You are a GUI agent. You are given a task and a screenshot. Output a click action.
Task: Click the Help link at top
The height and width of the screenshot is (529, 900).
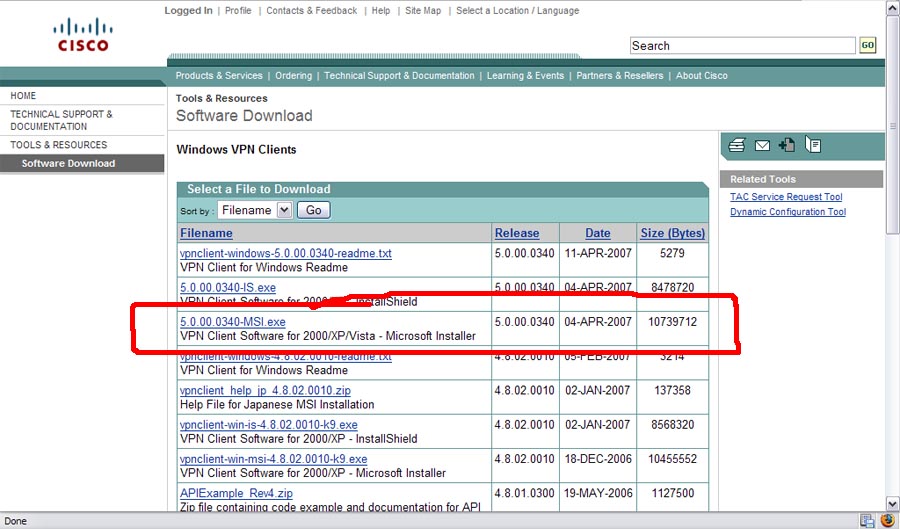click(x=381, y=10)
